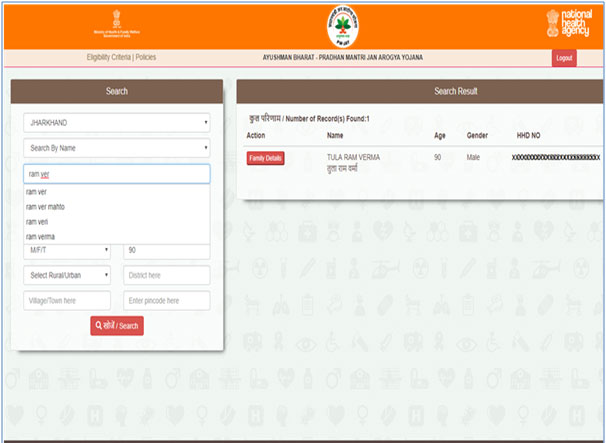
Task: Select 'ram ver' autocomplete suggestion
Action: pyautogui.click(x=37, y=192)
